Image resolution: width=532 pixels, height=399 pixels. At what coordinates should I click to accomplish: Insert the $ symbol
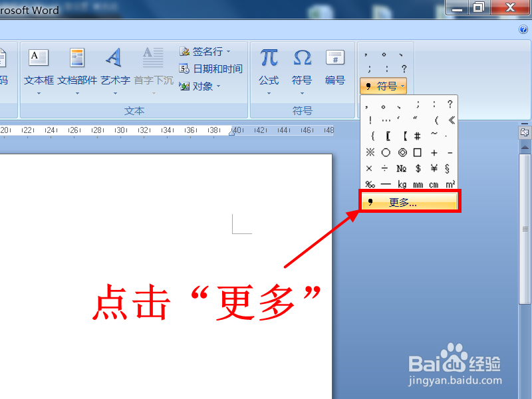[x=417, y=168]
